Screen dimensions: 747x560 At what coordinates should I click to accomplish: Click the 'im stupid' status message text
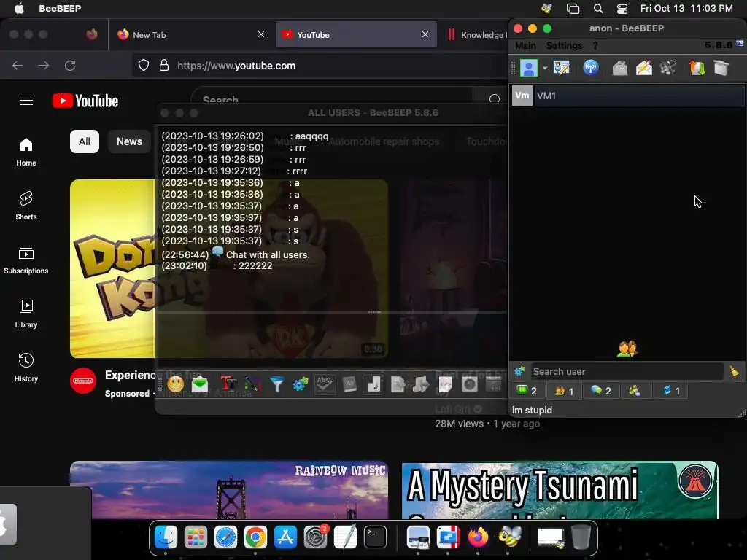point(532,410)
